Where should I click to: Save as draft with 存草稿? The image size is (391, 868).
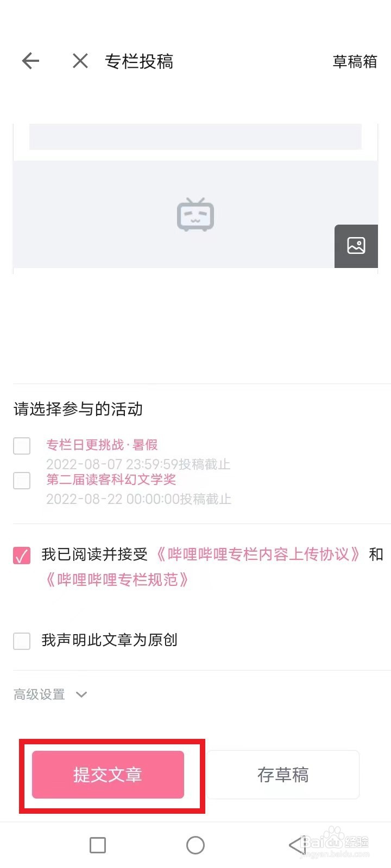pos(283,775)
